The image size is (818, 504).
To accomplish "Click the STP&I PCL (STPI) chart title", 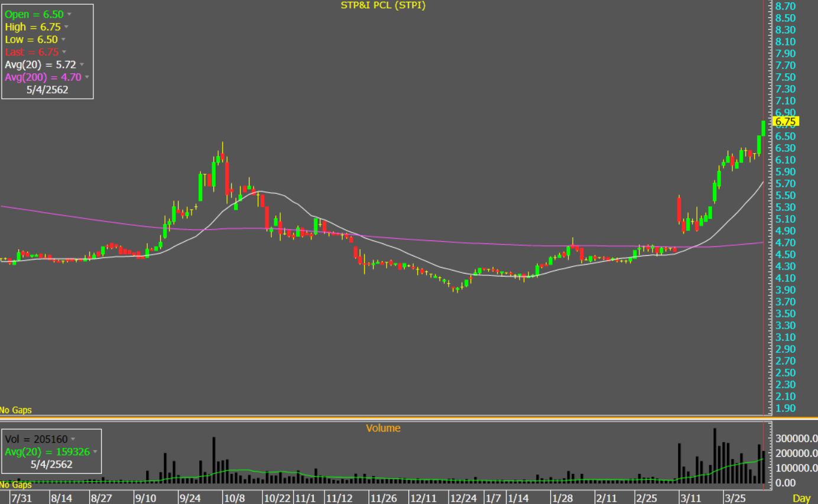I will point(384,5).
